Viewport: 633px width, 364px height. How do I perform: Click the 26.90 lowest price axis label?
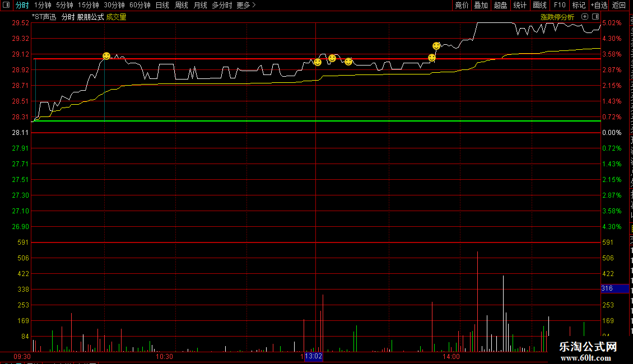pos(21,227)
